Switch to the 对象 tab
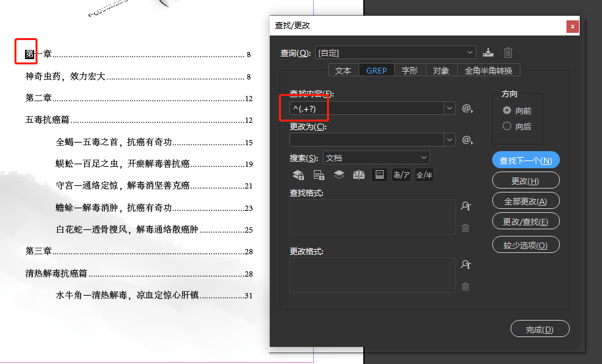Viewport: 602px width, 364px height. [x=441, y=70]
